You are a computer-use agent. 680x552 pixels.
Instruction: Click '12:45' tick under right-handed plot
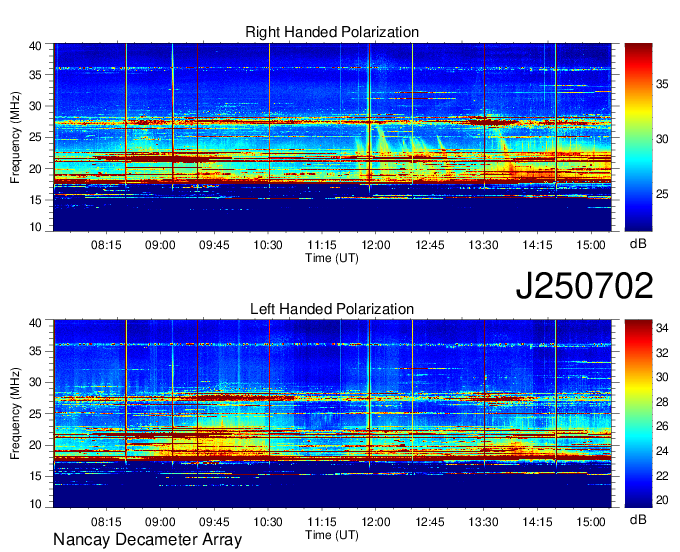(x=429, y=245)
